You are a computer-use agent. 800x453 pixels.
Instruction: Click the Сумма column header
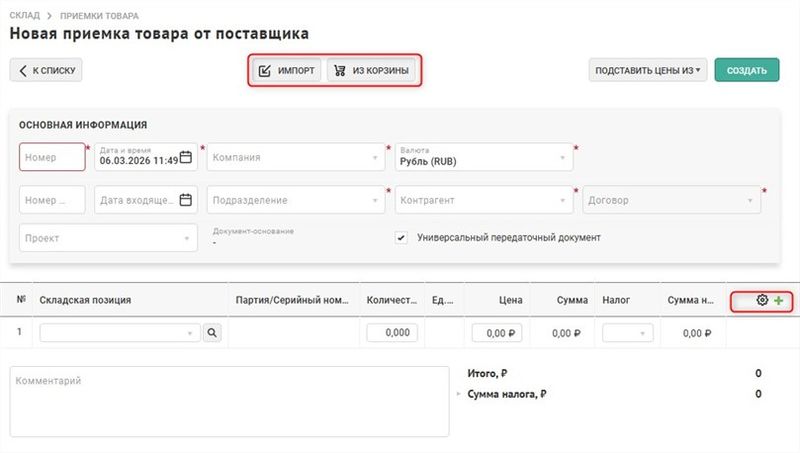(x=572, y=300)
